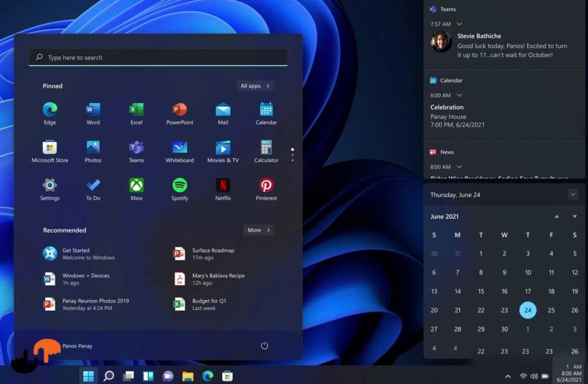
Task: Go to previous month in calendar
Action: click(x=556, y=216)
